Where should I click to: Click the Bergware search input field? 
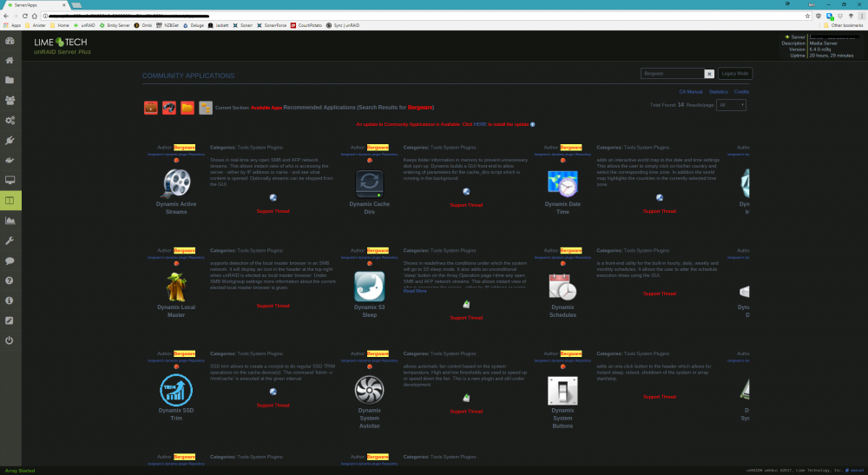click(672, 74)
